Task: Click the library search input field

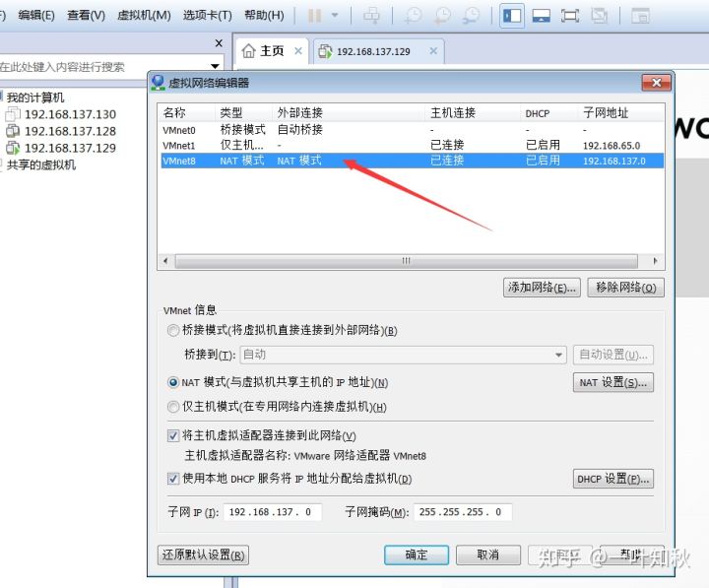Action: tap(104, 67)
